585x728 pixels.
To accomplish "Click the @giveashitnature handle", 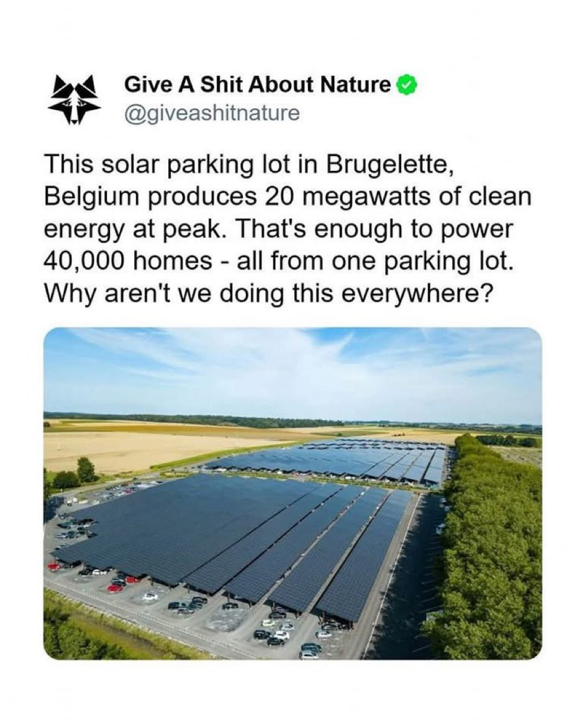I will [212, 113].
